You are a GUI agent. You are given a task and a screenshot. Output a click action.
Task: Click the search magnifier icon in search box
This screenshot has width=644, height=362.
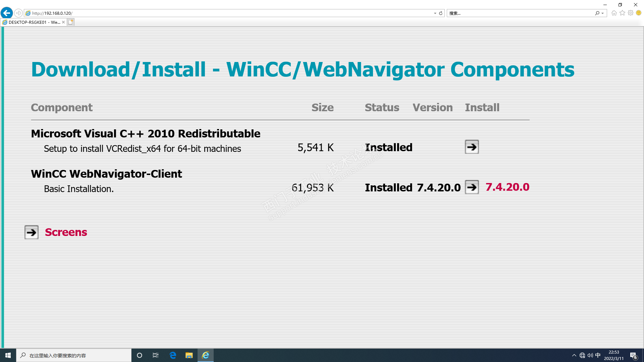click(597, 13)
